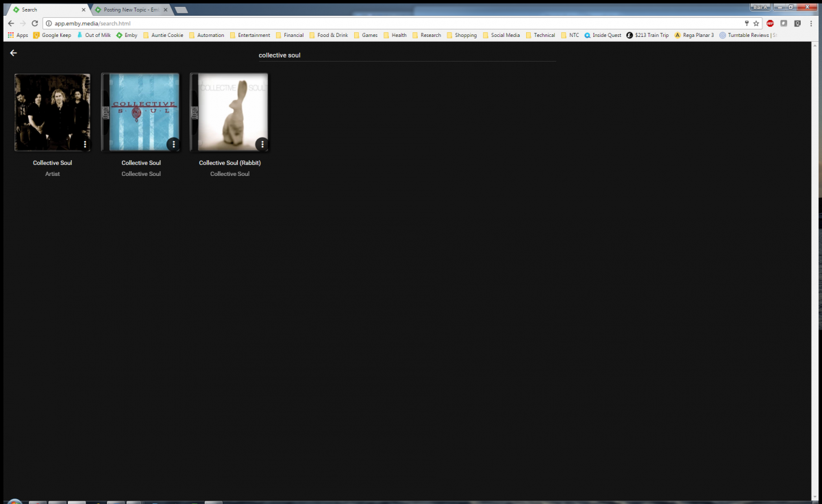Click the 'collective soul' search field
The image size is (822, 504).
coord(407,55)
